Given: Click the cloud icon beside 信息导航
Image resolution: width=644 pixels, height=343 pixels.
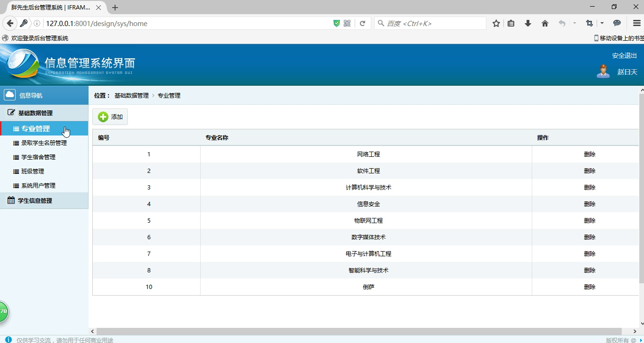Looking at the screenshot, I should tap(9, 95).
